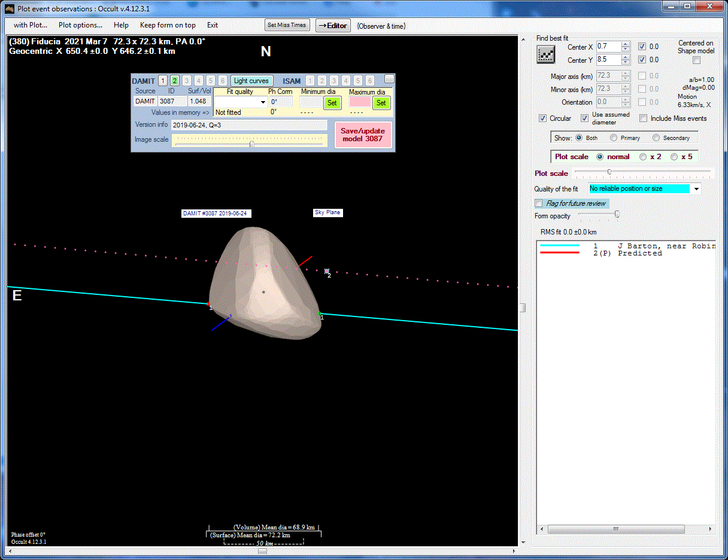This screenshot has height=560, width=728.
Task: Increase Center X with the spinner arrow
Action: (626, 44)
